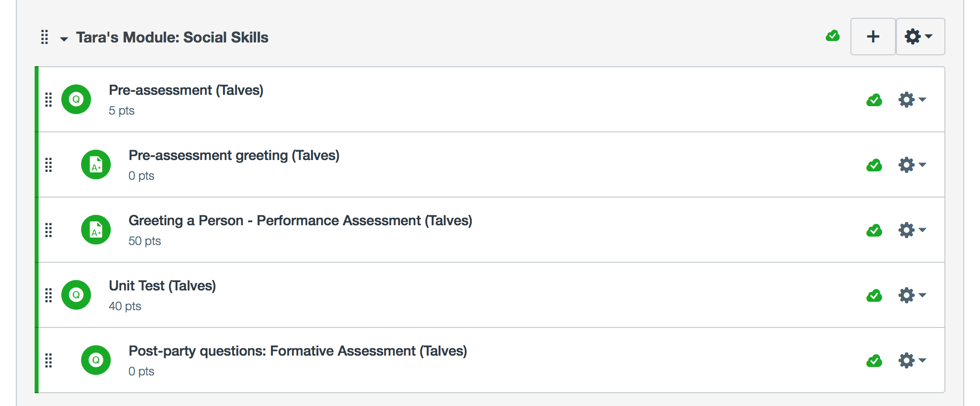Open settings dropdown for Greeting a Person
This screenshot has width=980, height=406.
point(912,230)
